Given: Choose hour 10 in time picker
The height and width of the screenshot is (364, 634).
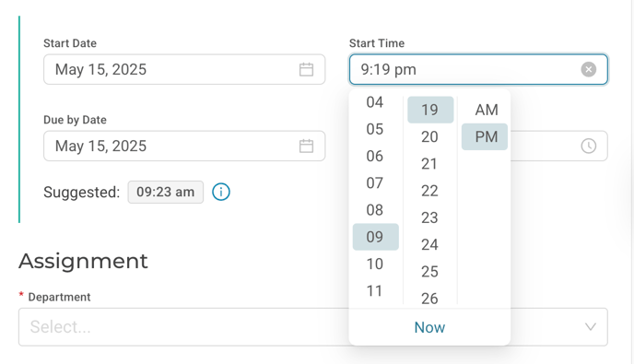Looking at the screenshot, I should tap(376, 264).
